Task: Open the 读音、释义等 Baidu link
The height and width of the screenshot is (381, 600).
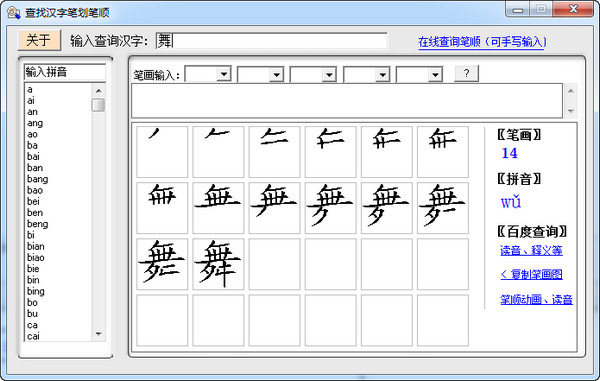Action: tap(531, 251)
